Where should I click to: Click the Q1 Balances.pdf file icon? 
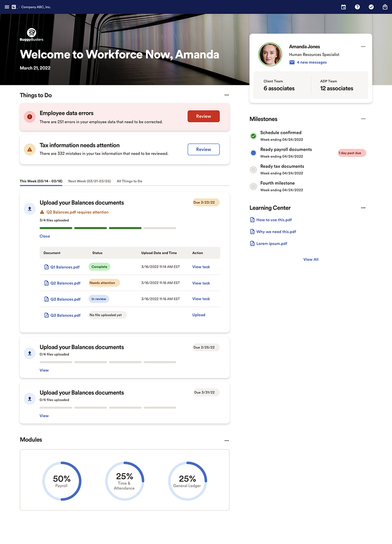46,267
